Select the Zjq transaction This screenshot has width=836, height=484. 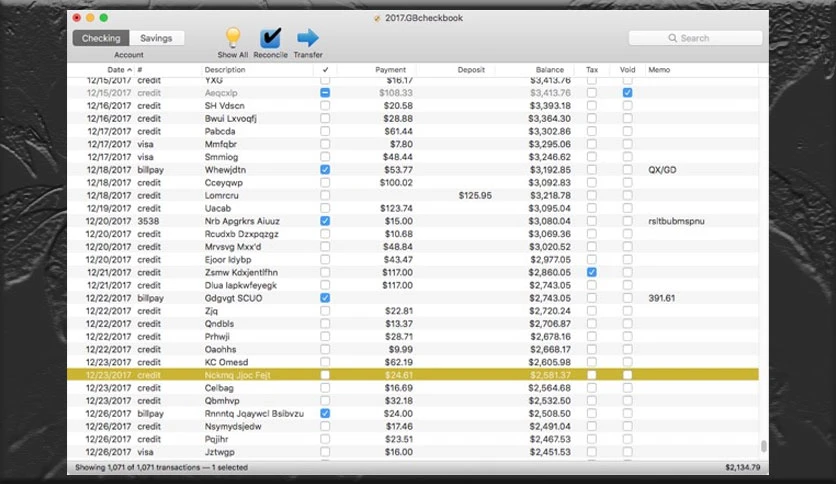click(x=413, y=311)
